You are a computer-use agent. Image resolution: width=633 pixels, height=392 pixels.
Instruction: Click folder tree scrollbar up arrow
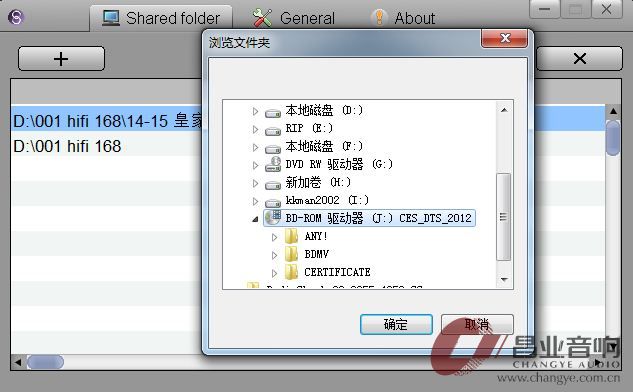pos(504,110)
